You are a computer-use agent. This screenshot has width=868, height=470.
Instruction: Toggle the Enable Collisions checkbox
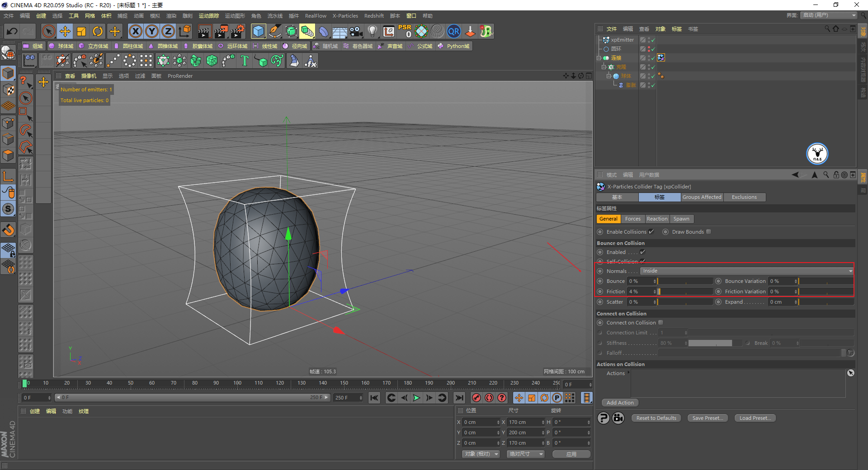point(651,232)
